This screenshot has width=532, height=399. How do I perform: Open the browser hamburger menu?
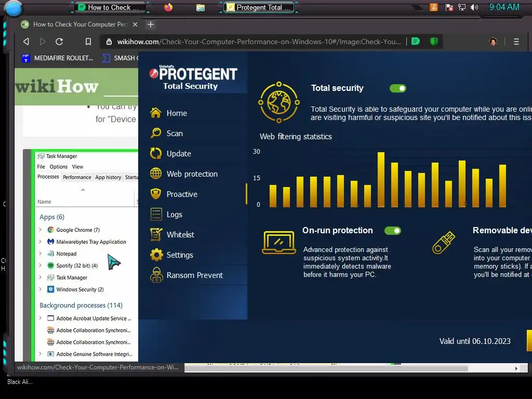click(x=516, y=42)
